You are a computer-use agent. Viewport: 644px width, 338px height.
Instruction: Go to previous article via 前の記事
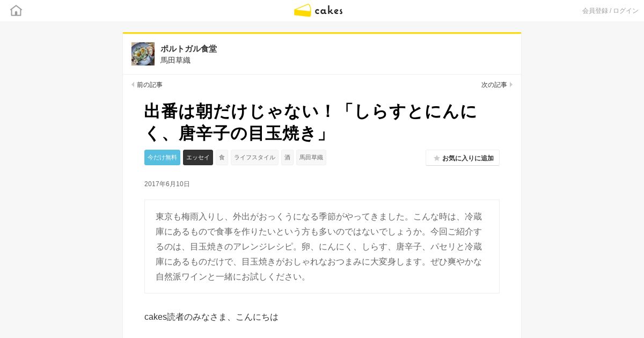coord(150,85)
